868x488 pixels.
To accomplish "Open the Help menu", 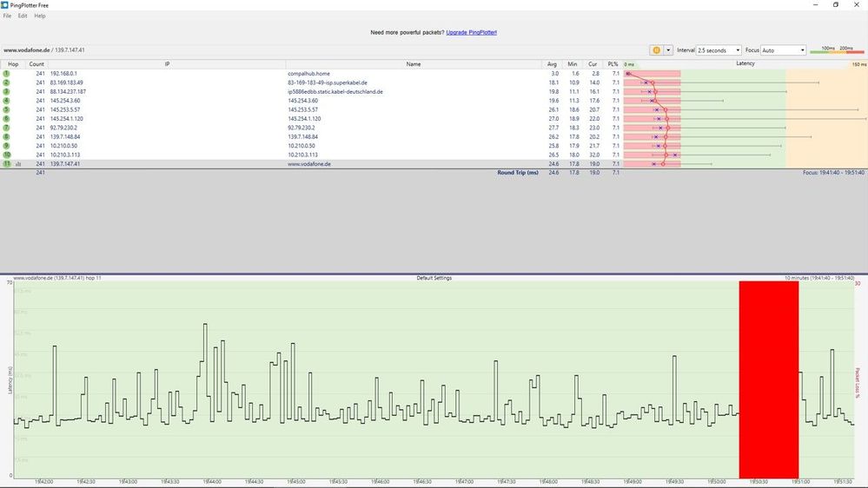I will click(40, 16).
